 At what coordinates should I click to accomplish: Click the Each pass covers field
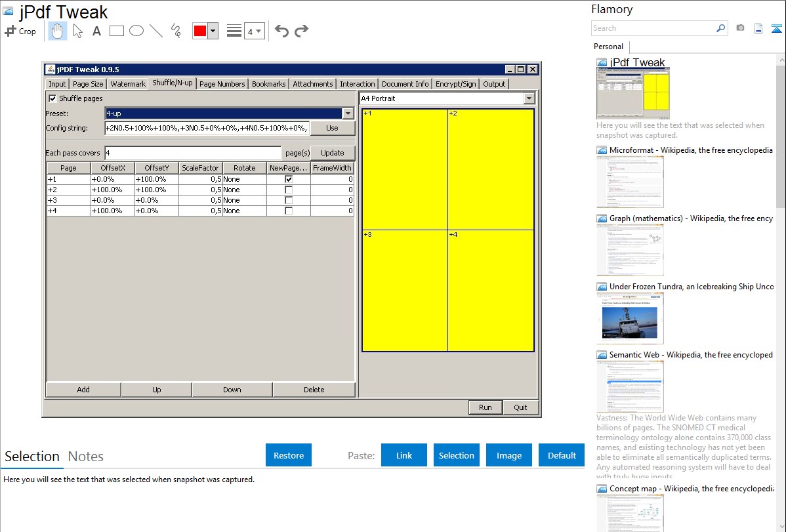[x=193, y=153]
